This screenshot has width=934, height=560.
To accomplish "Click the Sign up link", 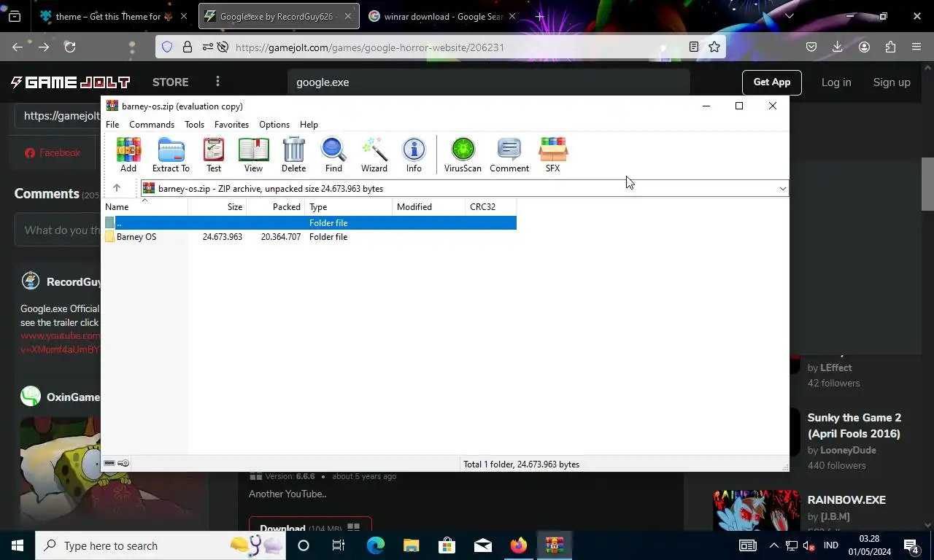I will [x=892, y=82].
